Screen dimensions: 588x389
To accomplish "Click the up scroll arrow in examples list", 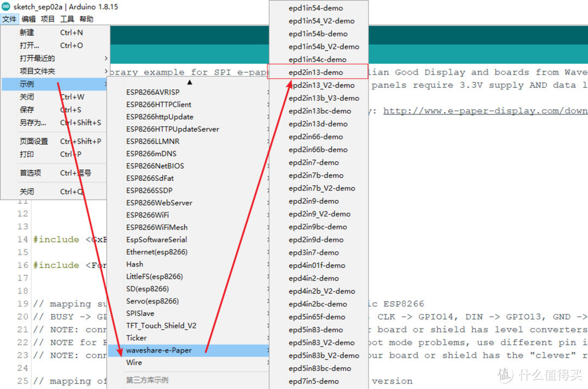I will pos(190,82).
